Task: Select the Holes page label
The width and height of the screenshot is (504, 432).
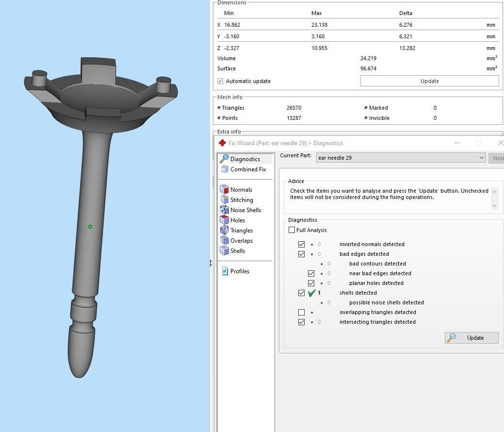Action: point(238,220)
